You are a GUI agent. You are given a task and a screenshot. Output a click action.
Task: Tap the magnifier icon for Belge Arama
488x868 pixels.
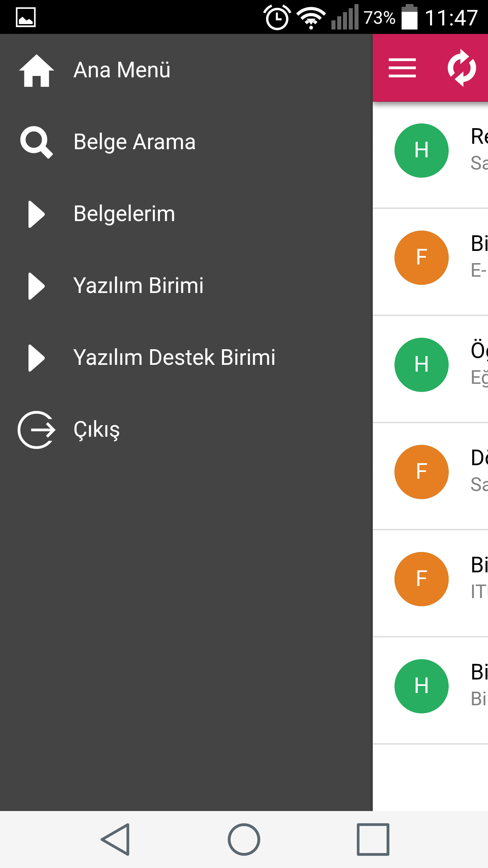[37, 142]
